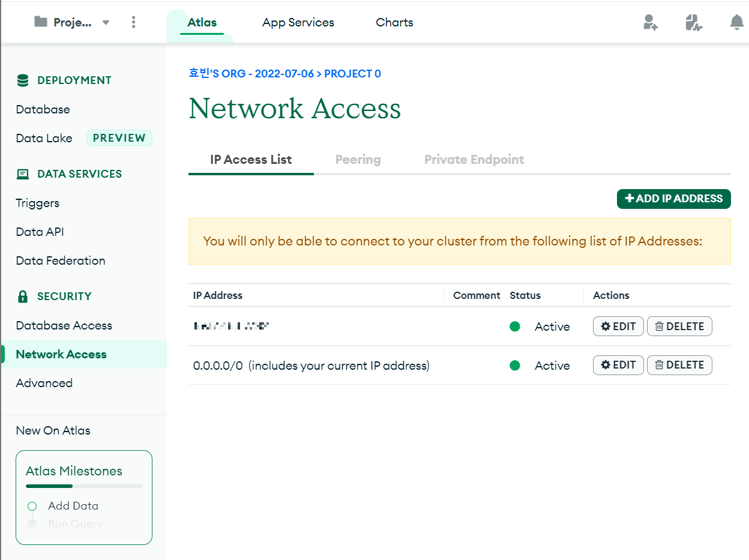Edit the blurred IP address entry
Screen dimensions: 749x560
(618, 327)
